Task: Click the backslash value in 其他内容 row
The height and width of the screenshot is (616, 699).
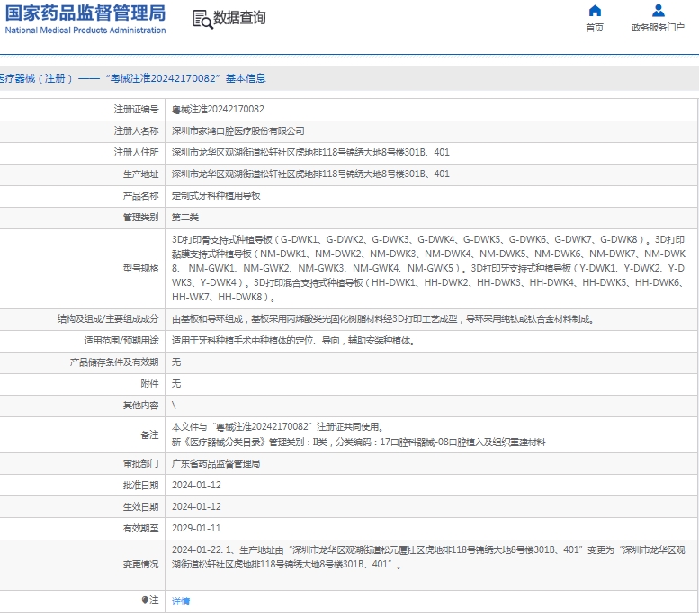Action: point(174,406)
